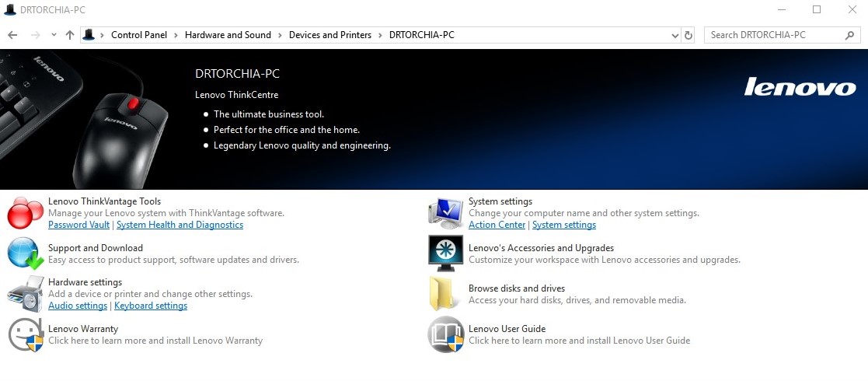
Task: Select the DRTORCHIA-PC breadcrumb
Action: coord(422,35)
